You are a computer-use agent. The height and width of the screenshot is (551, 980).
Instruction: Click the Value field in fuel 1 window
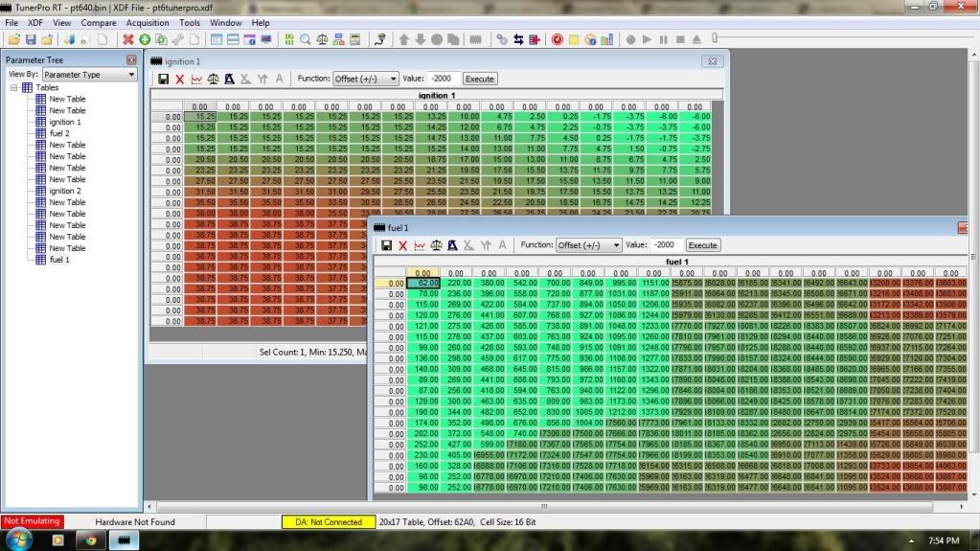point(666,245)
